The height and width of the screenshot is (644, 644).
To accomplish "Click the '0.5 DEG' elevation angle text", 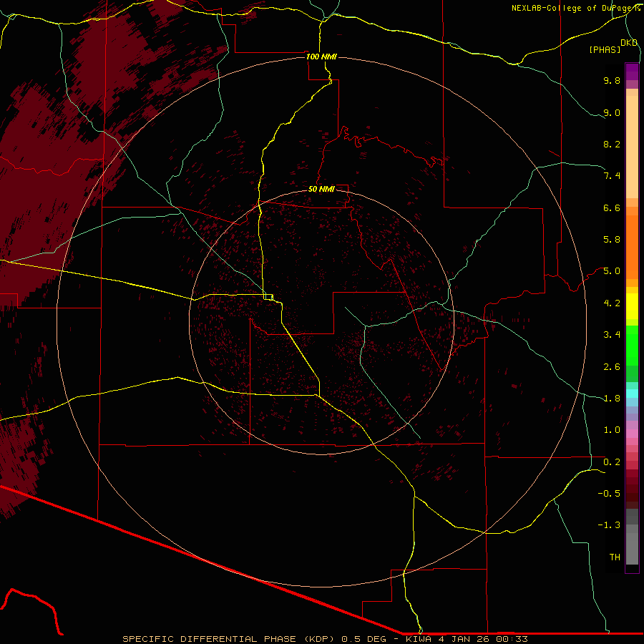I will (x=364, y=639).
